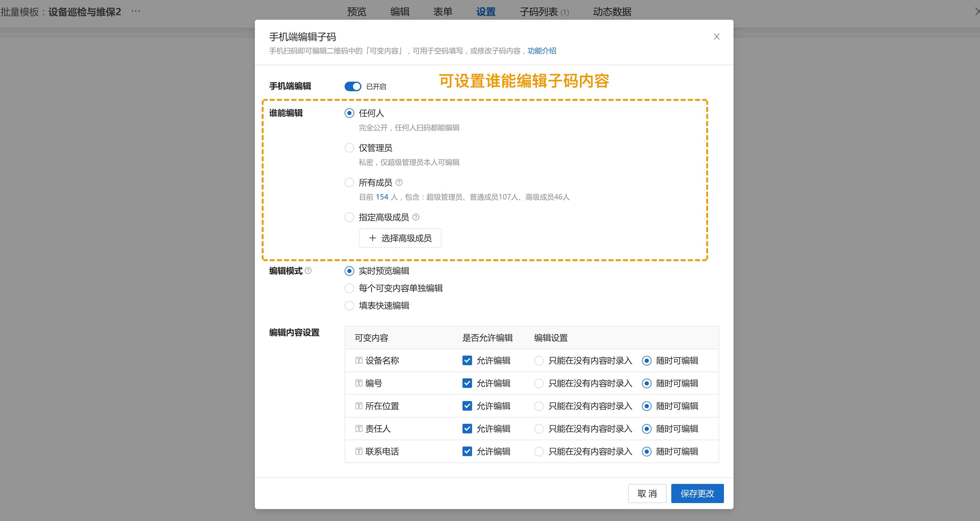Set 联系电话 to 只能在没有内容时录入
This screenshot has width=980, height=521.
point(539,451)
